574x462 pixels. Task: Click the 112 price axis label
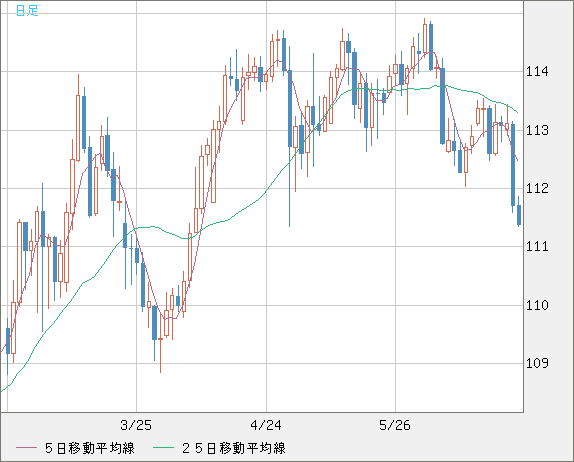537,188
